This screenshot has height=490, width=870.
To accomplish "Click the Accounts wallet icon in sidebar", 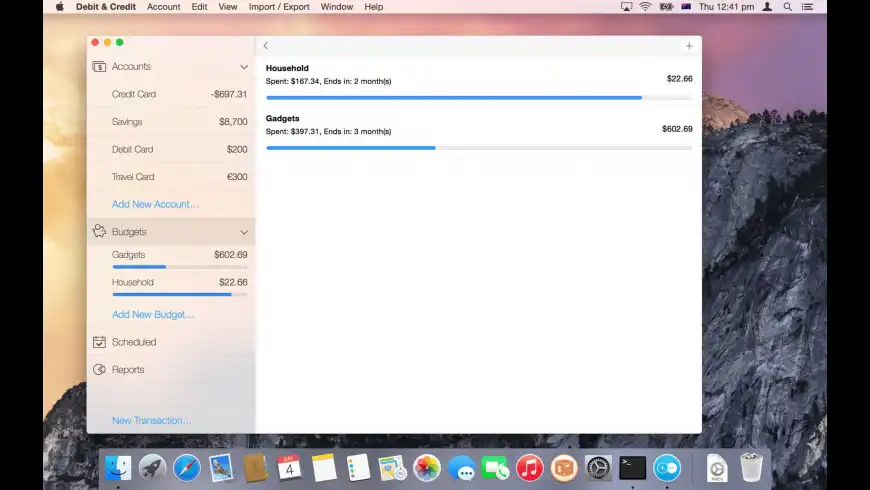I will (x=99, y=67).
